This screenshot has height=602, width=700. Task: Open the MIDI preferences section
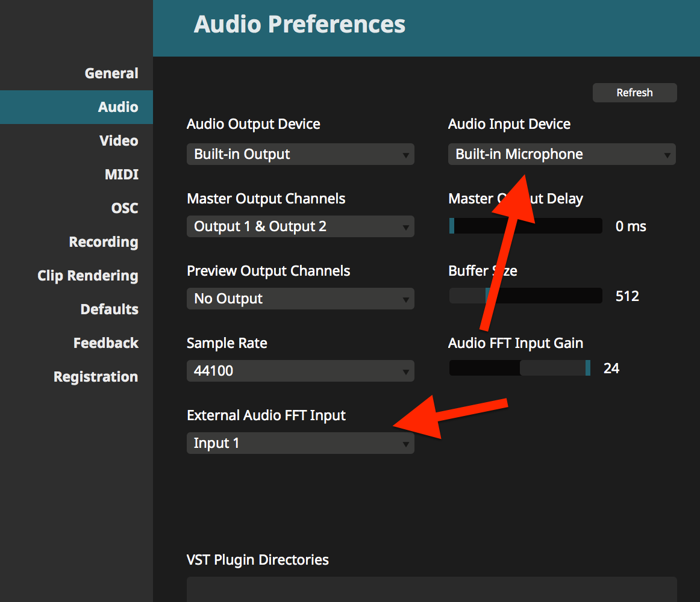tap(121, 175)
